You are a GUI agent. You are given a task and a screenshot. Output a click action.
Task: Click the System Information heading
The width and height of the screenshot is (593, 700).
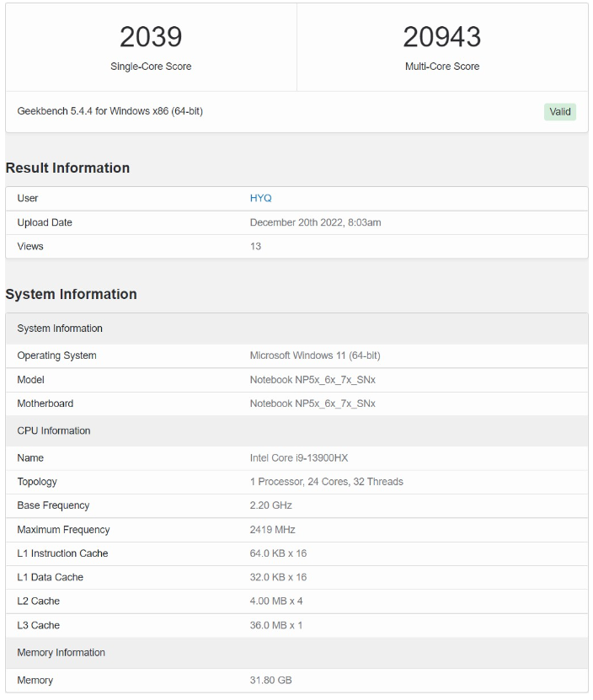71,294
